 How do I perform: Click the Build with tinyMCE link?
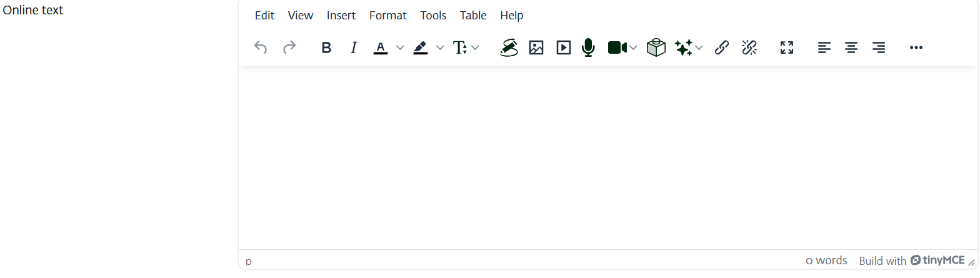pos(911,261)
